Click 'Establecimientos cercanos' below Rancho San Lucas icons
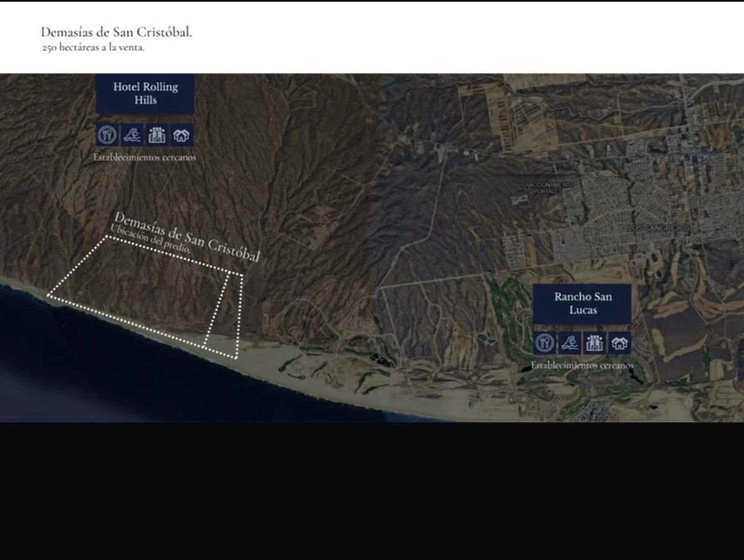 click(x=582, y=365)
